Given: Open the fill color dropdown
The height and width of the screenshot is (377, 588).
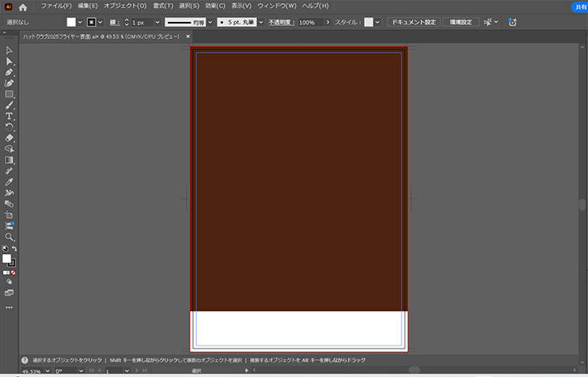Looking at the screenshot, I should pos(79,22).
